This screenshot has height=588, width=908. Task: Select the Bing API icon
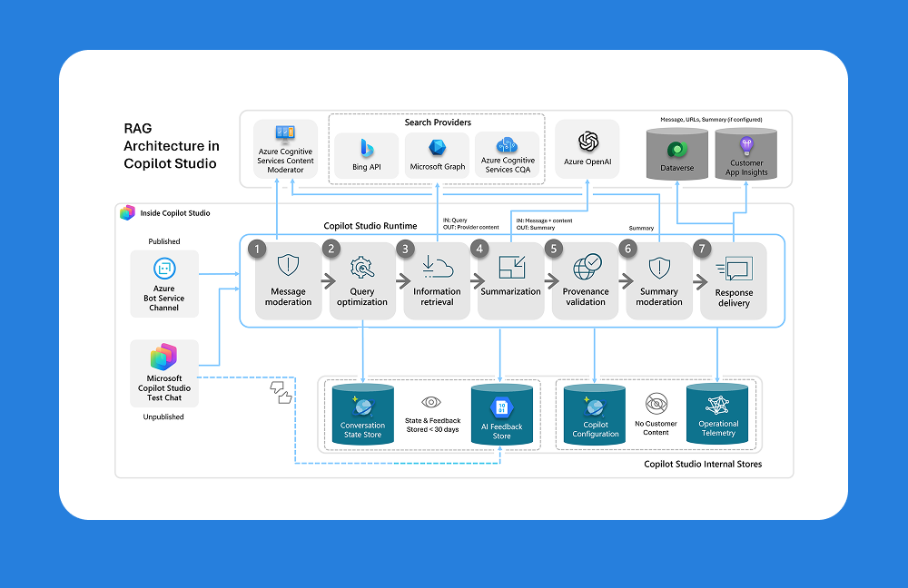pyautogui.click(x=366, y=149)
